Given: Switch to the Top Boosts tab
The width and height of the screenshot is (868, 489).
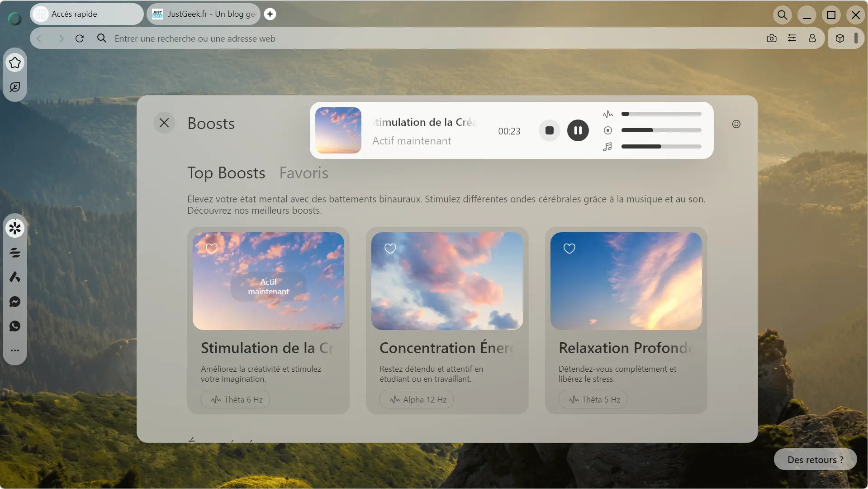Looking at the screenshot, I should [x=226, y=173].
